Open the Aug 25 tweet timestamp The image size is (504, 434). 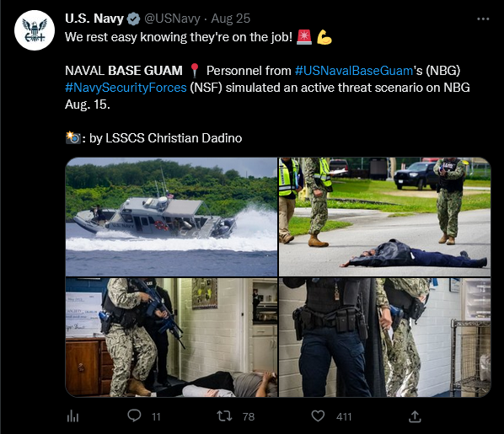[230, 19]
